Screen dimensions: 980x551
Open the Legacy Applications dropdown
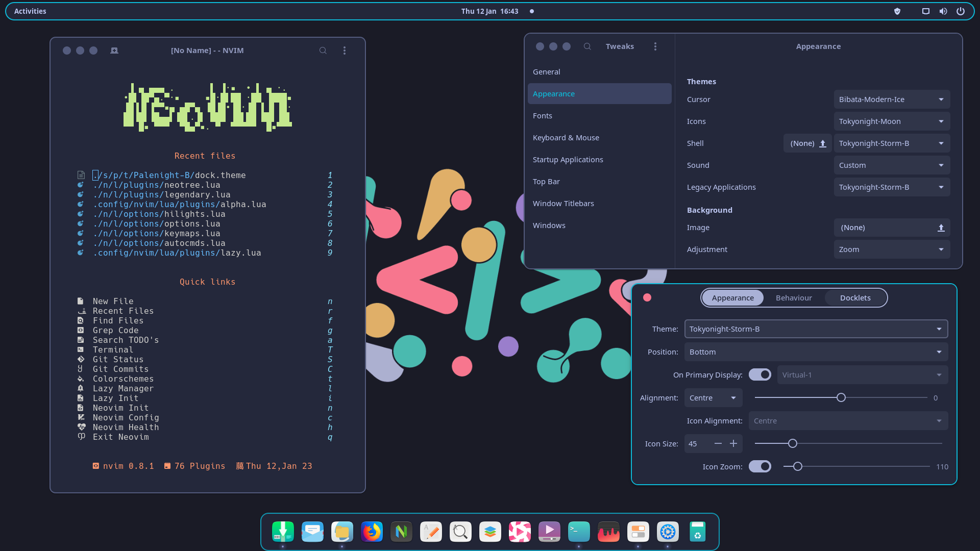[892, 187]
